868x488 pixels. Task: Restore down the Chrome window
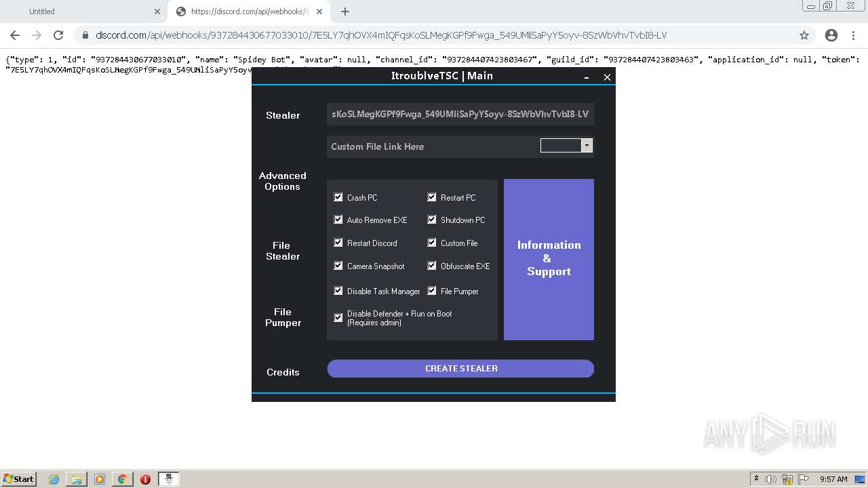[x=828, y=6]
